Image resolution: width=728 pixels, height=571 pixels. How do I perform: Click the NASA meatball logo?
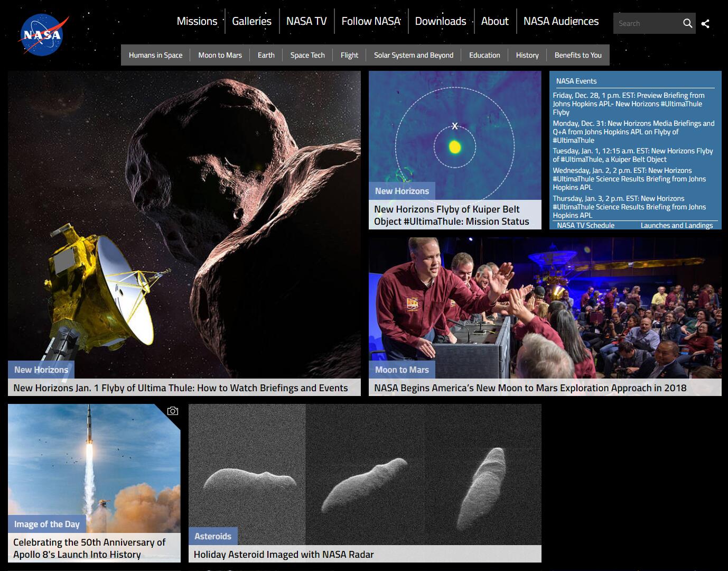(44, 35)
